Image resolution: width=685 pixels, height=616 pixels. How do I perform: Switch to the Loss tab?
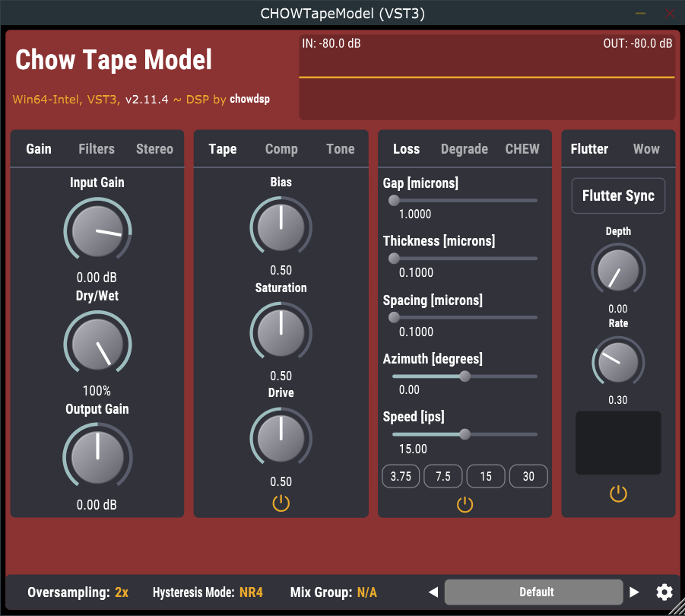(x=406, y=149)
